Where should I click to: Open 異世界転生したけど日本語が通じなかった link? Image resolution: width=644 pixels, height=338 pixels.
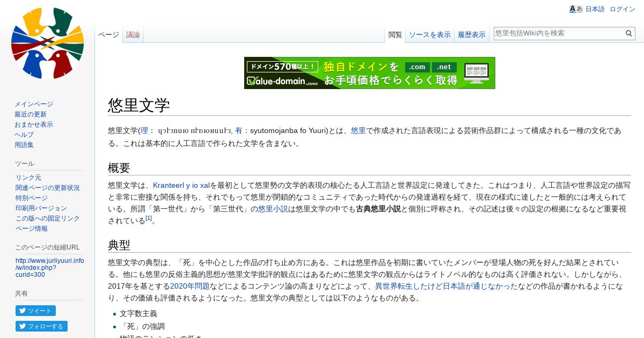(447, 286)
